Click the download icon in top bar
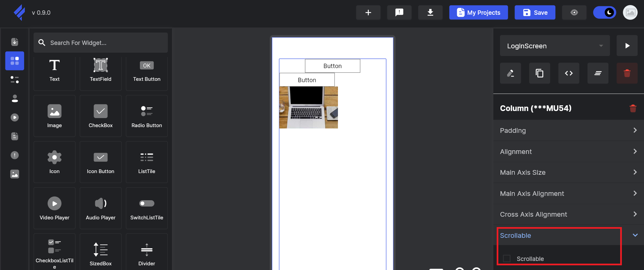Image resolution: width=644 pixels, height=270 pixels. [430, 13]
